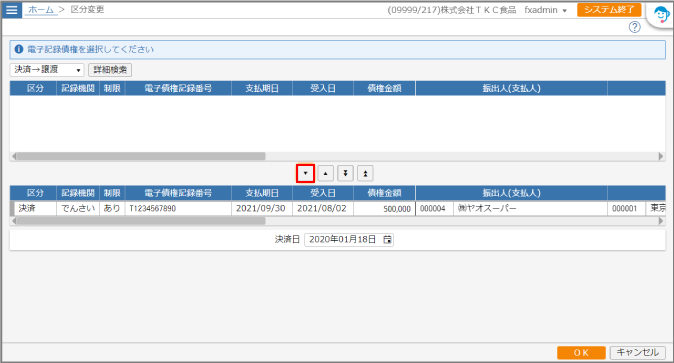Select the 000004 payer code cell

[434, 208]
